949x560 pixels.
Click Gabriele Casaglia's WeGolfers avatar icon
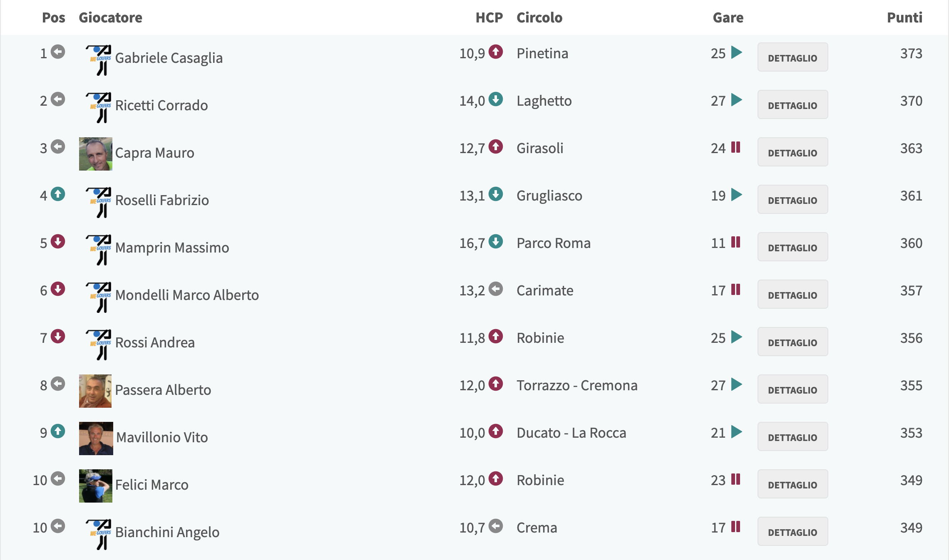pyautogui.click(x=99, y=60)
